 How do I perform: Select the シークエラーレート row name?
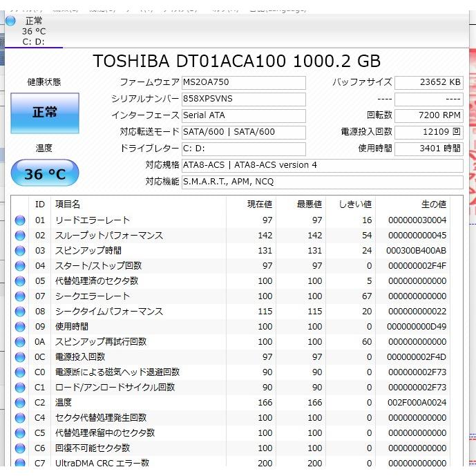[x=93, y=296]
